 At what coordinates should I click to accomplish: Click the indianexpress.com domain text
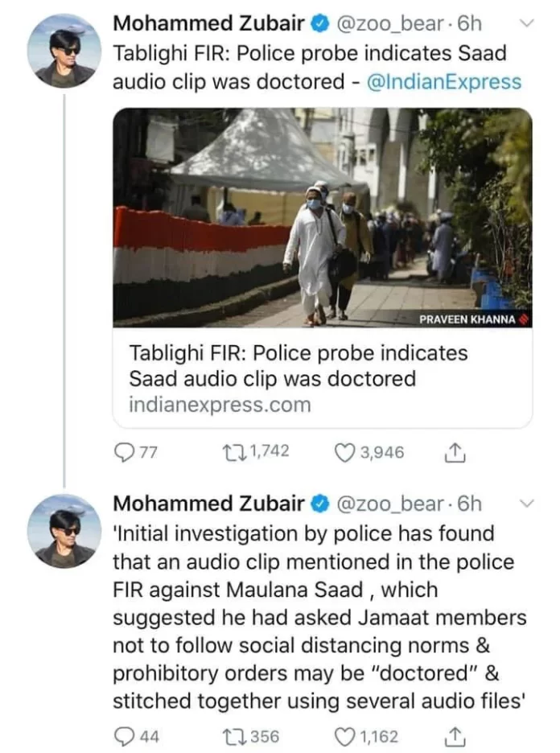(x=219, y=405)
